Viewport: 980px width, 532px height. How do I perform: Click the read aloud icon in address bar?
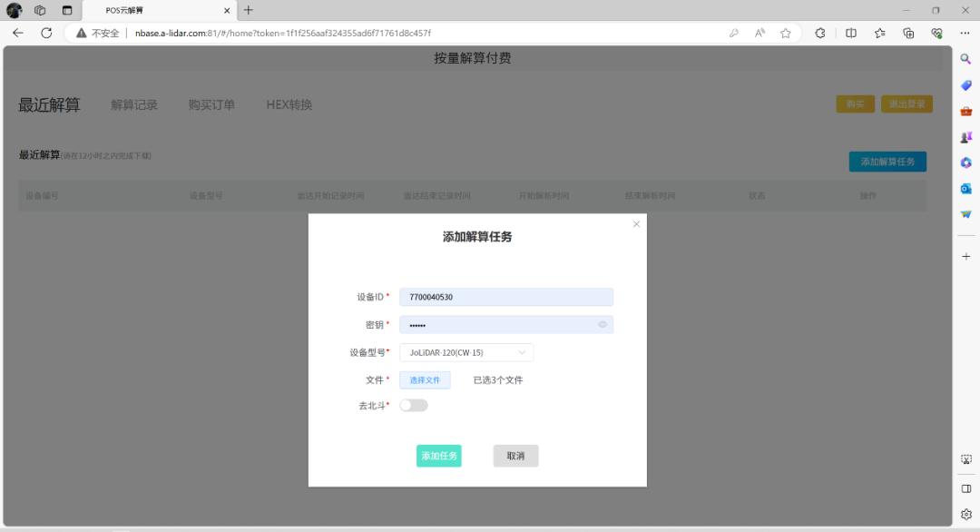pyautogui.click(x=759, y=33)
